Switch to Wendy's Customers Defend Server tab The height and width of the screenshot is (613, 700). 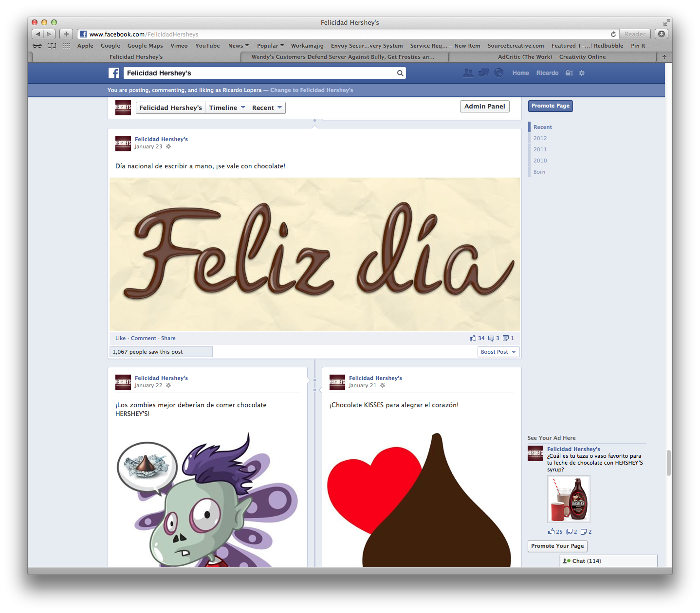343,57
